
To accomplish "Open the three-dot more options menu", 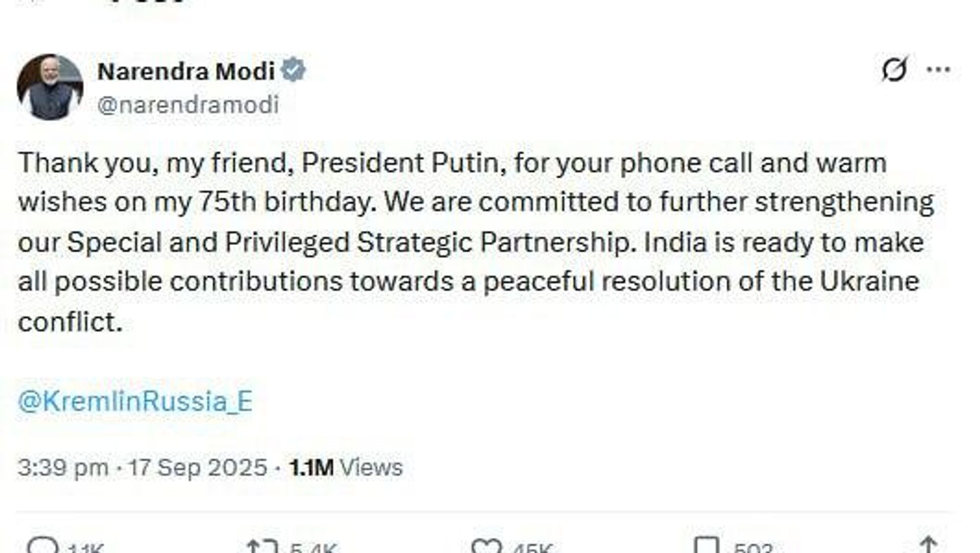I will click(x=938, y=70).
